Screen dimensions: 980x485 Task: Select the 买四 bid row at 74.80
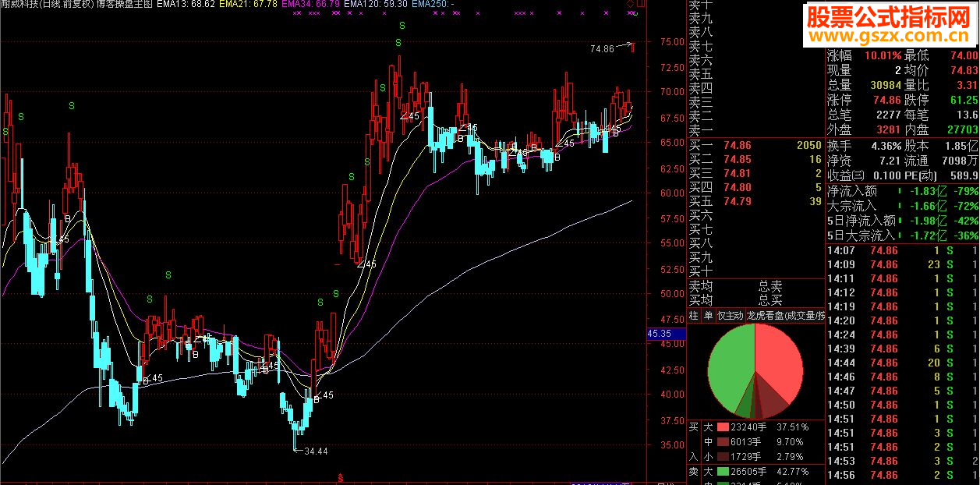coord(755,187)
